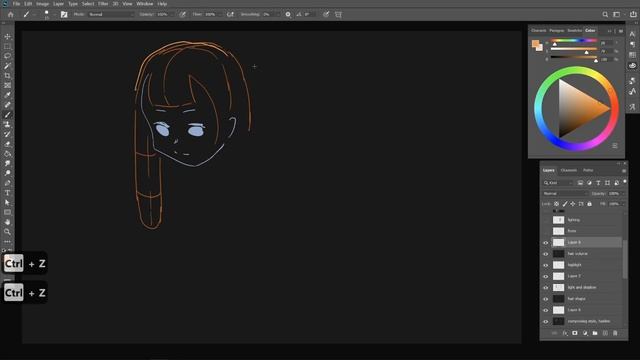Select the Eraser tool

coord(7,144)
